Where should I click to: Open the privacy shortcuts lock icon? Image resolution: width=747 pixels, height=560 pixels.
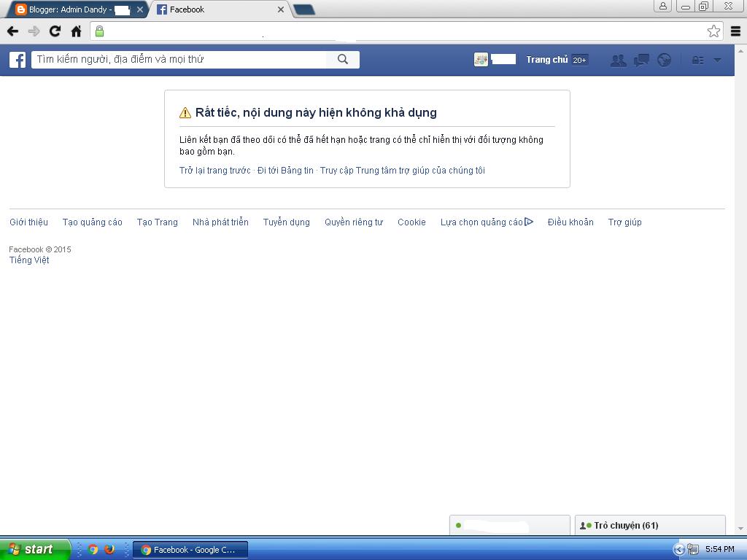pos(698,60)
